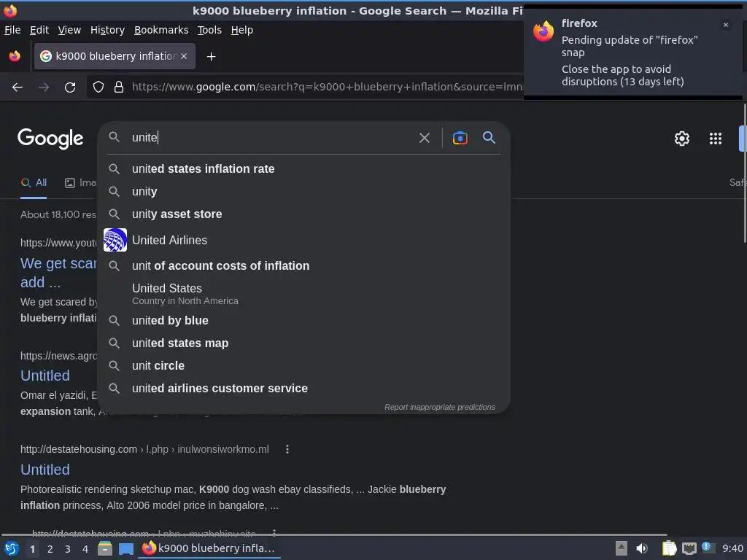
Task: Click the network tray icon
Action: pos(689,548)
